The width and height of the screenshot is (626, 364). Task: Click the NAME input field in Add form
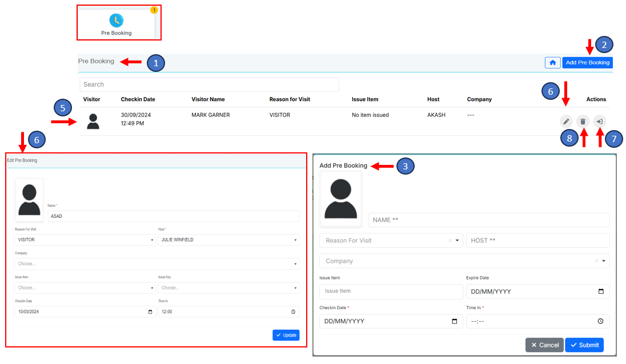[488, 220]
